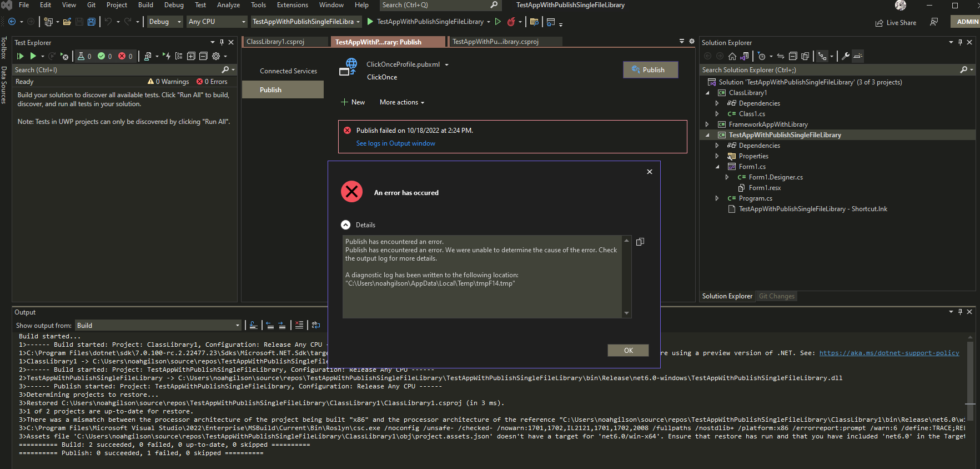Image resolution: width=980 pixels, height=469 pixels.
Task: Open the playlist icon in Test Explorer
Action: pyautogui.click(x=148, y=56)
